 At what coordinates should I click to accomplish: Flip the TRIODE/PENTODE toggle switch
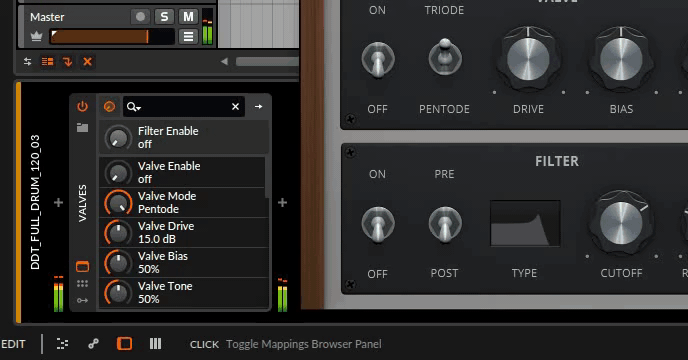445,57
